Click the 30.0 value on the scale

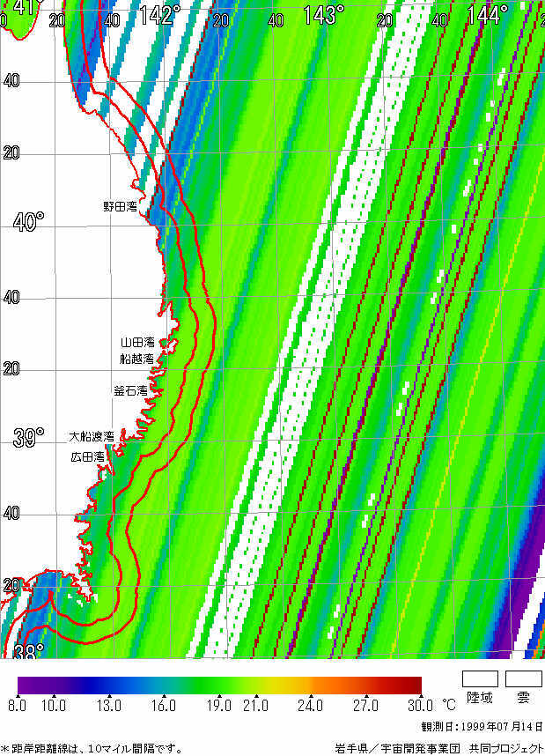pos(421,706)
